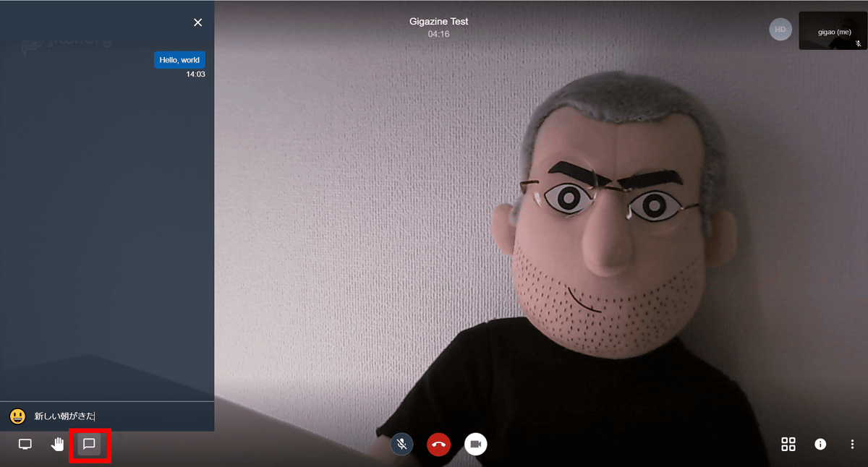The image size is (868, 467).
Task: Switch to tile view grid icon
Action: [788, 444]
